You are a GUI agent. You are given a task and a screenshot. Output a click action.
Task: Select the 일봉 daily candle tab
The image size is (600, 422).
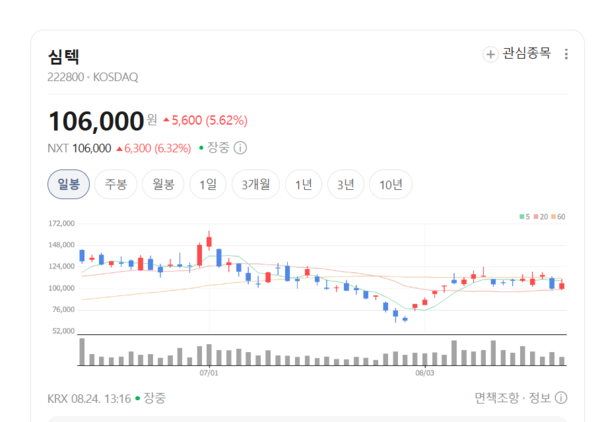click(x=68, y=184)
